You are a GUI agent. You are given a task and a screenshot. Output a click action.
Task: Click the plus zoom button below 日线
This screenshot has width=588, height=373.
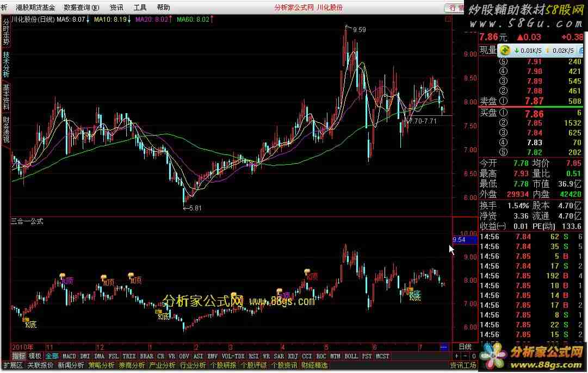pyautogui.click(x=457, y=356)
